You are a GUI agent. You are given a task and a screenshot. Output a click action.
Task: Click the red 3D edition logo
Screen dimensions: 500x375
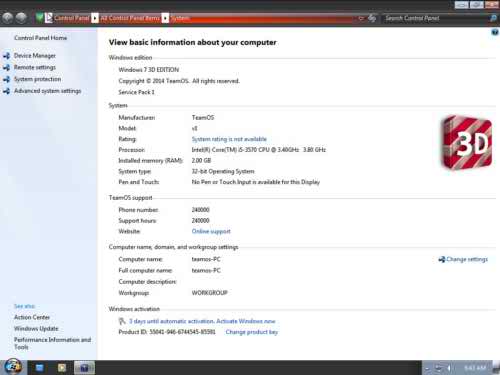pyautogui.click(x=466, y=143)
